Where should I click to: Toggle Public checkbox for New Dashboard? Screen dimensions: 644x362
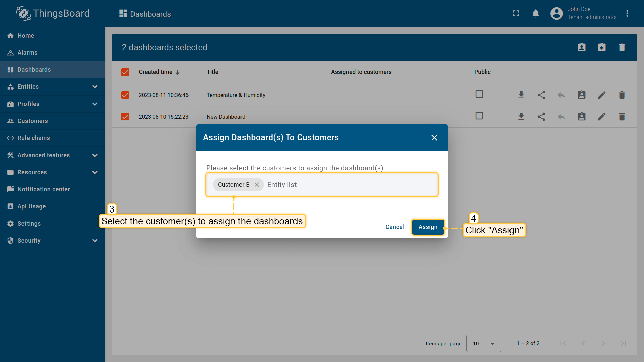[479, 116]
